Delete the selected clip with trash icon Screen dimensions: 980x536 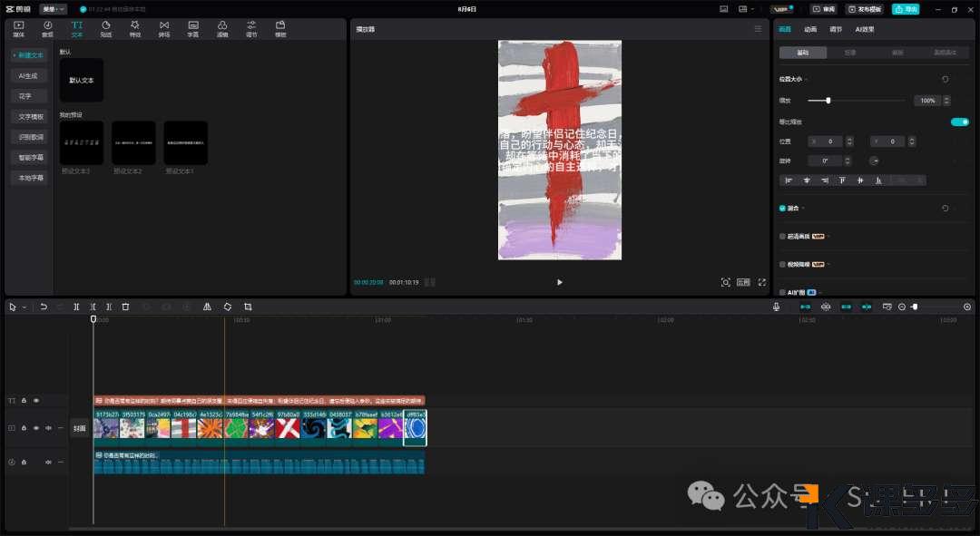pos(125,307)
